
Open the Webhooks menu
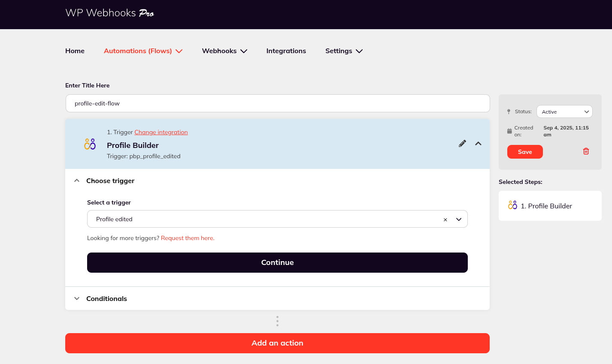(224, 51)
